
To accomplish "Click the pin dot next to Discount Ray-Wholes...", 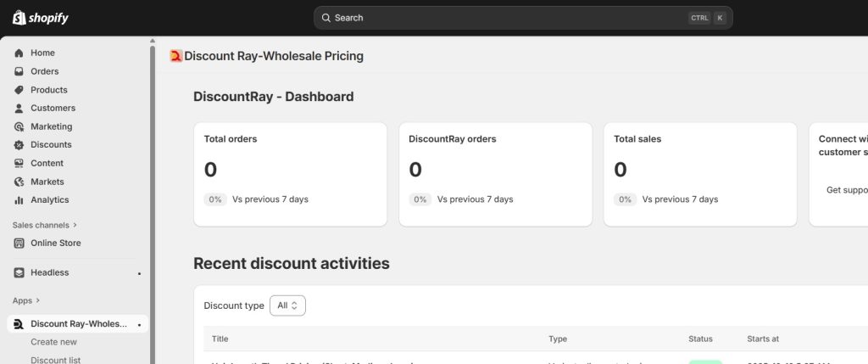I will [x=139, y=325].
